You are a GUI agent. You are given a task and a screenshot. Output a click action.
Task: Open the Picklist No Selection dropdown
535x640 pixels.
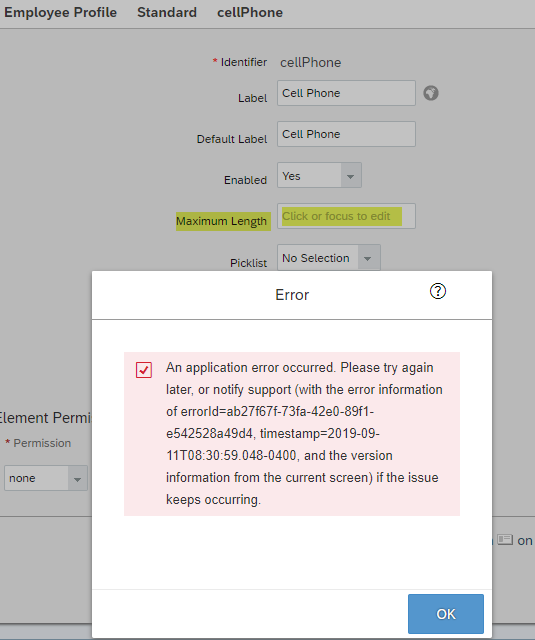point(329,258)
